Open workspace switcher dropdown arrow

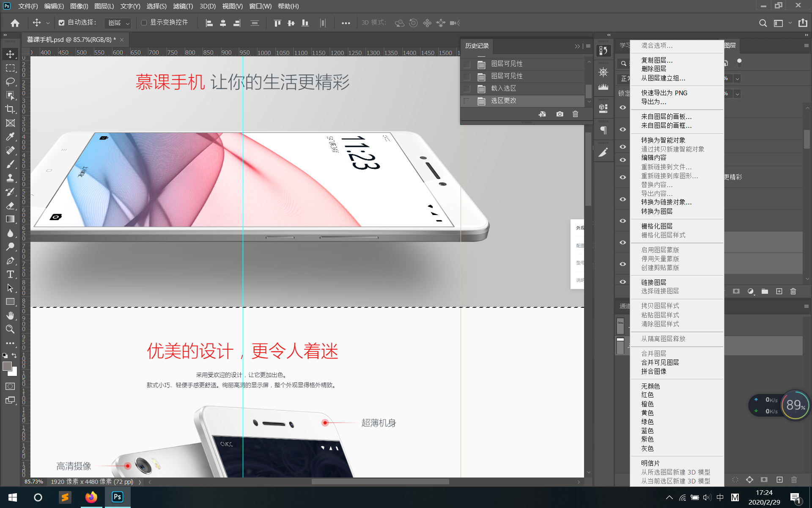(x=790, y=23)
